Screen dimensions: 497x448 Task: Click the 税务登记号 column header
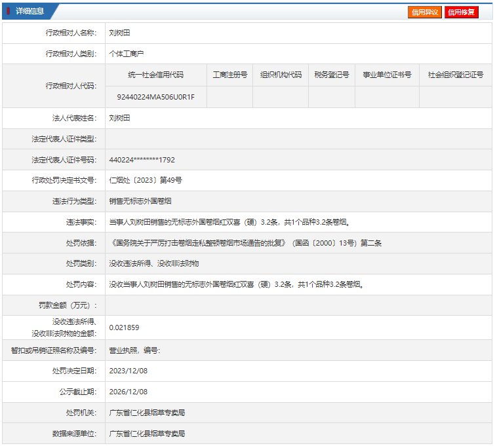click(332, 75)
